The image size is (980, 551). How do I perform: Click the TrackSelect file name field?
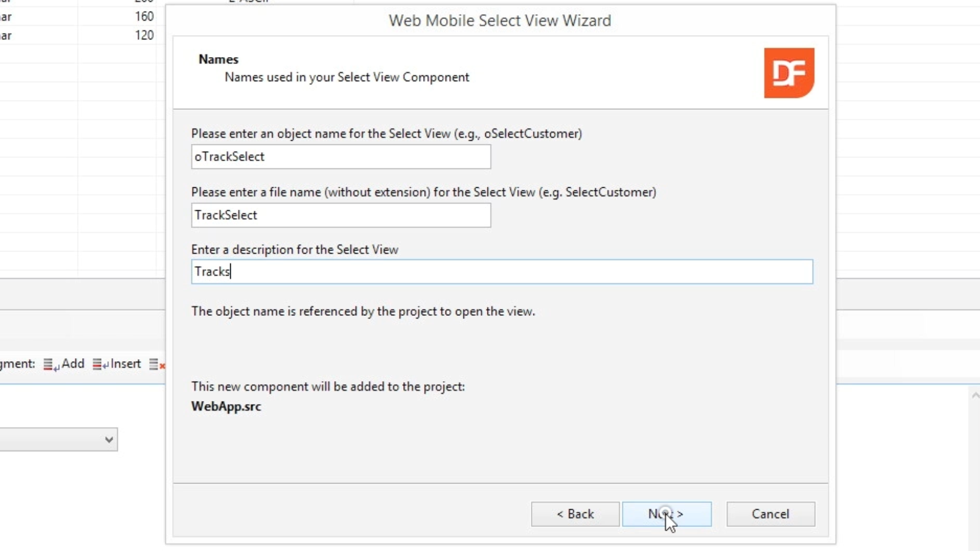point(340,215)
